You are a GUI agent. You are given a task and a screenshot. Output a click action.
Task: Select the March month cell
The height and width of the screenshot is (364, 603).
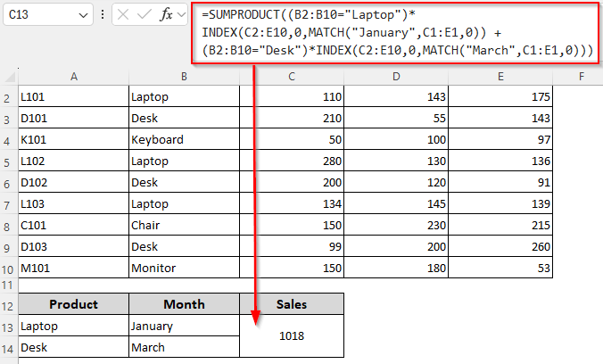pos(185,347)
